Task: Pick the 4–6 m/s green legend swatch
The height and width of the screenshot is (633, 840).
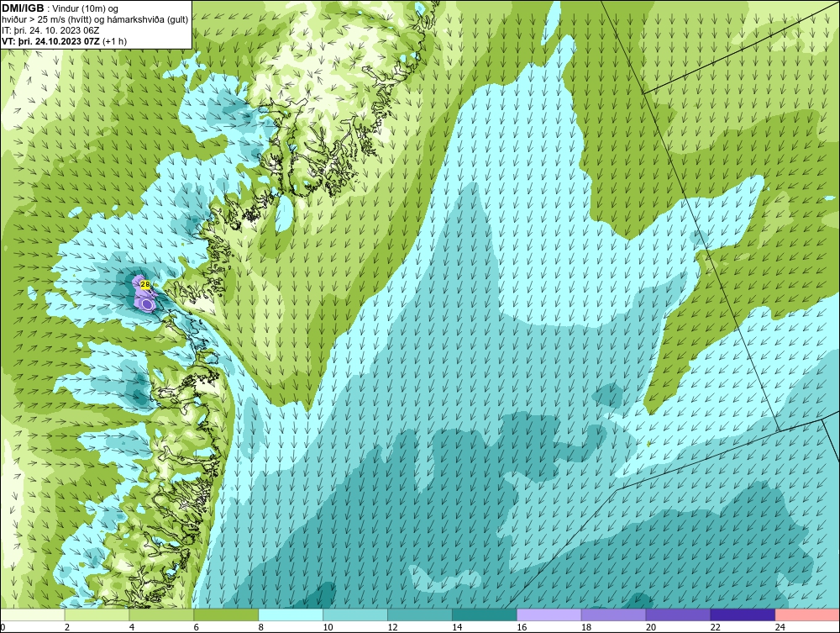Action: click(161, 615)
